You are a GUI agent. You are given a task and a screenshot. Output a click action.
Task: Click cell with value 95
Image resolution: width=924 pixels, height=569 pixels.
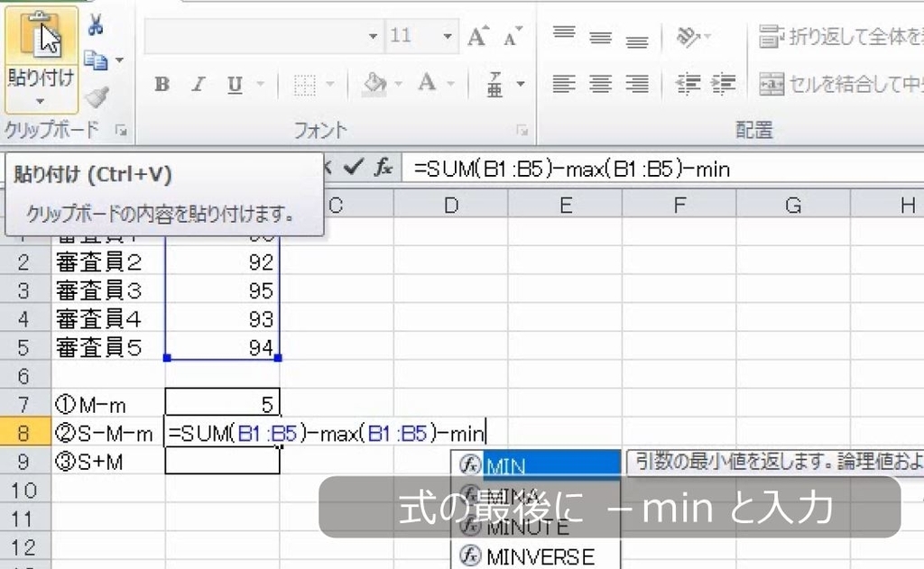pos(222,290)
